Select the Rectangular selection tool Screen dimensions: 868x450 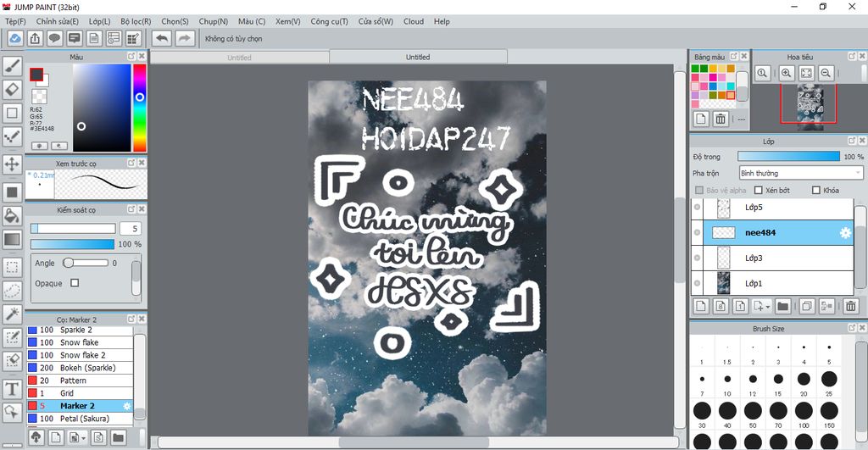coord(12,267)
